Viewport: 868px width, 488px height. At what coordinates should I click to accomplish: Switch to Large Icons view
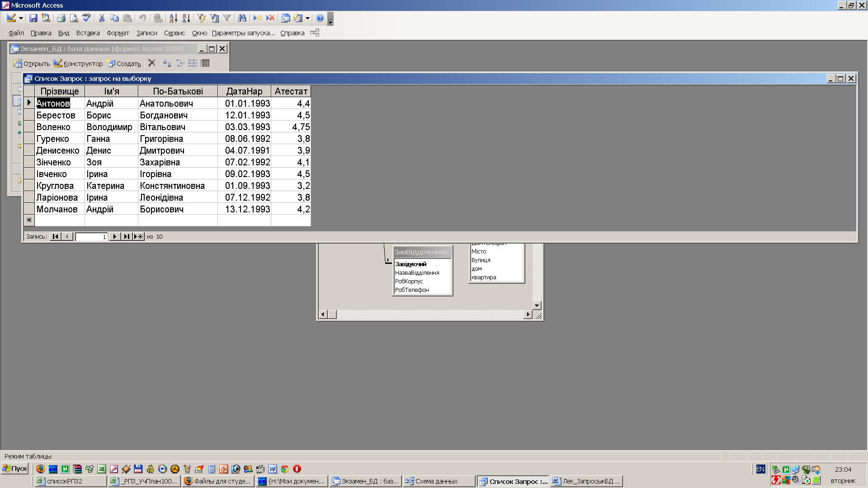click(167, 63)
